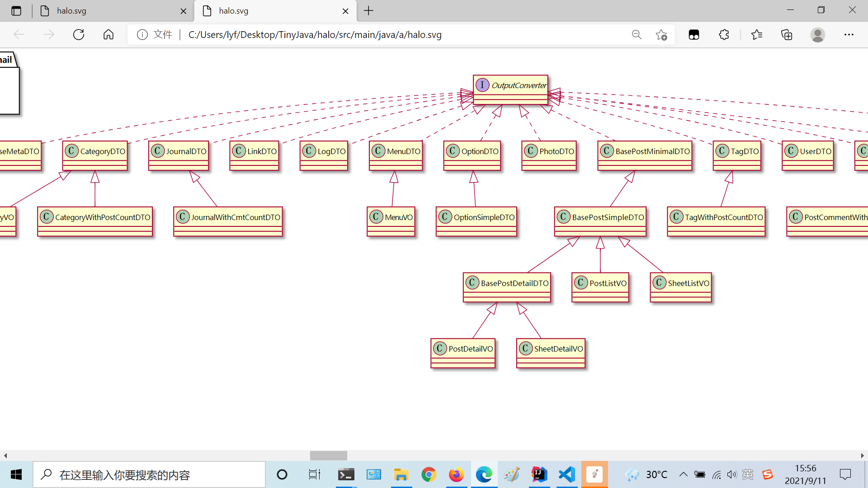Close the first halo.svg tab
This screenshot has width=868, height=488.
coord(184,11)
